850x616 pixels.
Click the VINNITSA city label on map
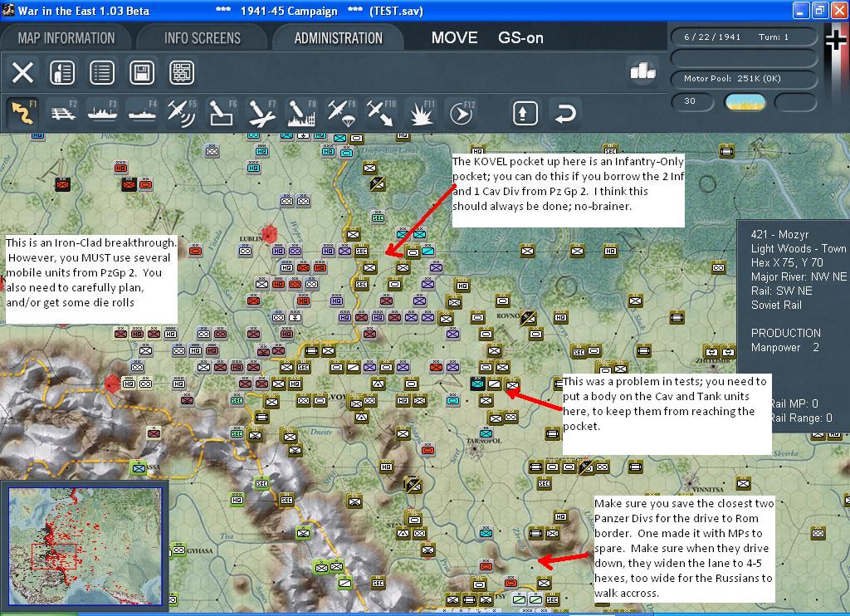[x=708, y=489]
